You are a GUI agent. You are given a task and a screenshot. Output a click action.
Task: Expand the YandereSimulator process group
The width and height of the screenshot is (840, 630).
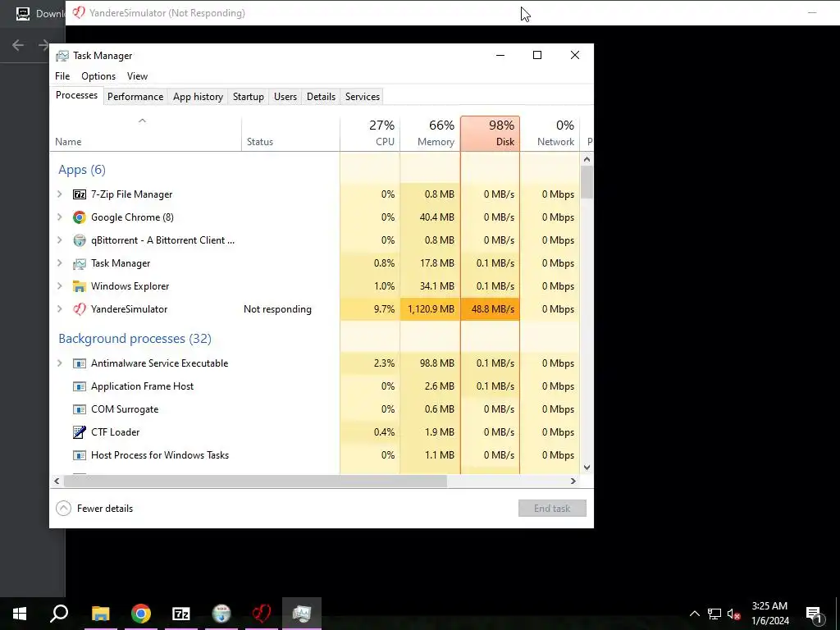[x=59, y=309]
